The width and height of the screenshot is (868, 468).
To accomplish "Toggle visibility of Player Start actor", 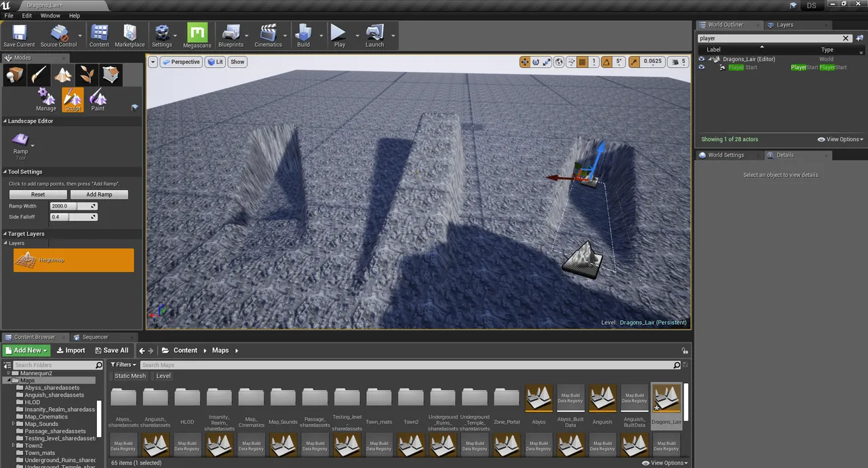I will tap(701, 67).
